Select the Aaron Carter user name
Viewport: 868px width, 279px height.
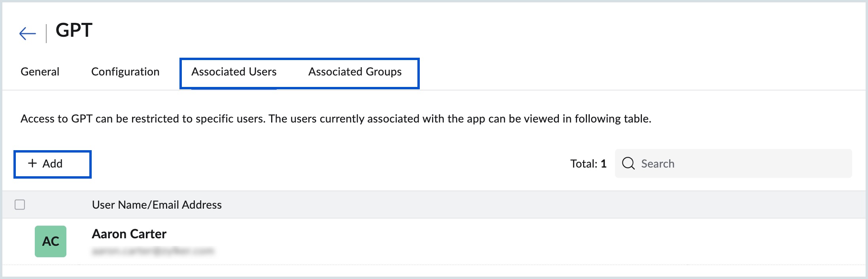pyautogui.click(x=129, y=234)
